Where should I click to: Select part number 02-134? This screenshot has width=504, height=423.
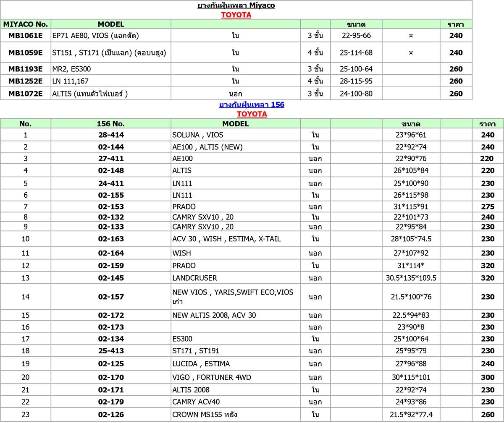pyautogui.click(x=111, y=339)
